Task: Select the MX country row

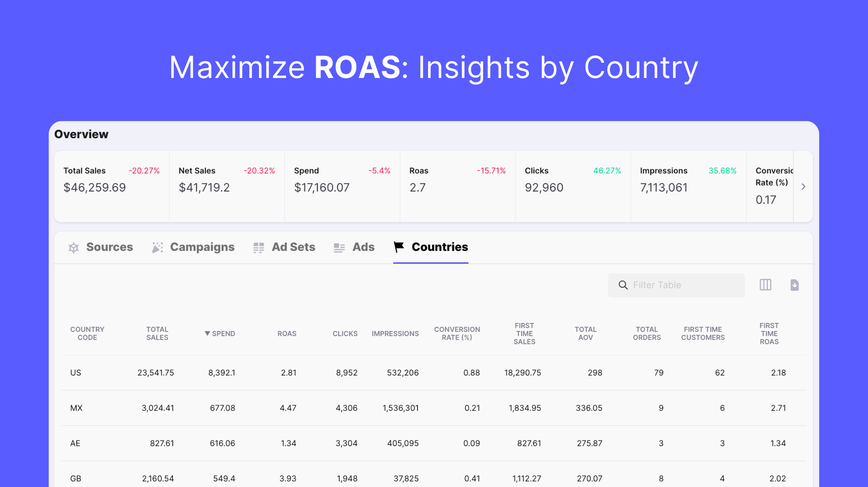Action: tap(76, 408)
